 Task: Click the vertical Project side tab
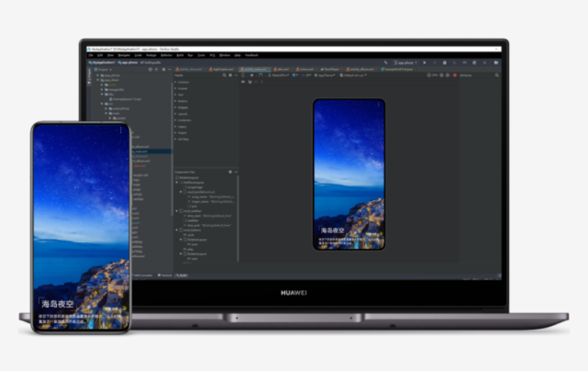coord(89,76)
